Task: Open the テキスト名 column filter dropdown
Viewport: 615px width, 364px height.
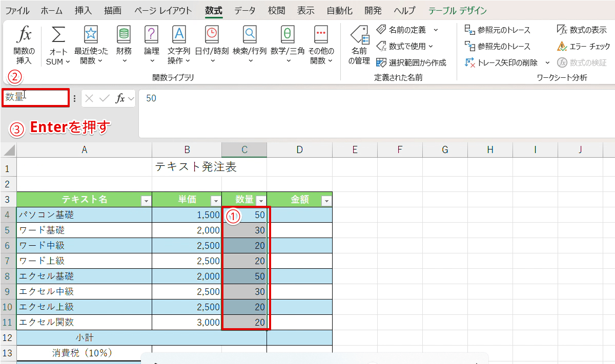Action: tap(146, 201)
